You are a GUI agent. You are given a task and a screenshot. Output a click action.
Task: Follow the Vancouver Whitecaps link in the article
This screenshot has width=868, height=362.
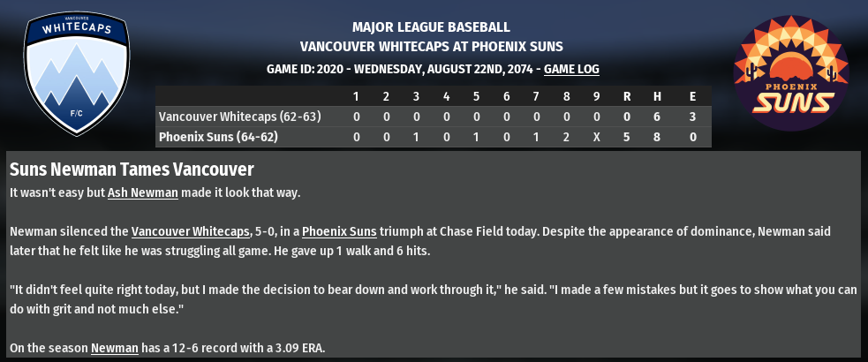click(190, 231)
